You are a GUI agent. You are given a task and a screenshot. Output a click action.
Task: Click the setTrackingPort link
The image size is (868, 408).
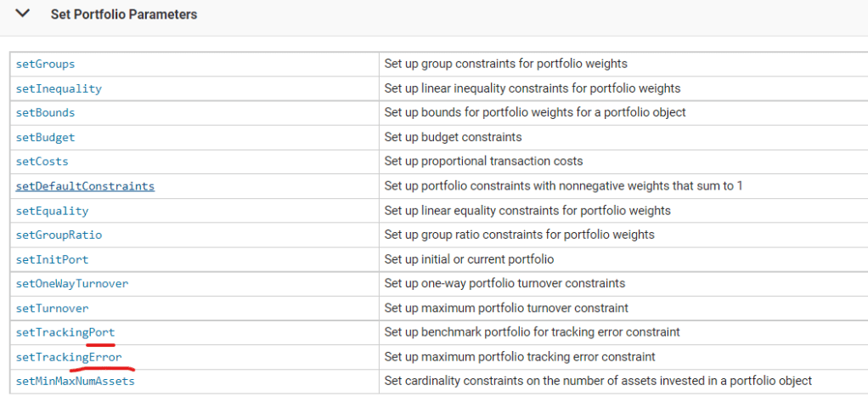65,332
